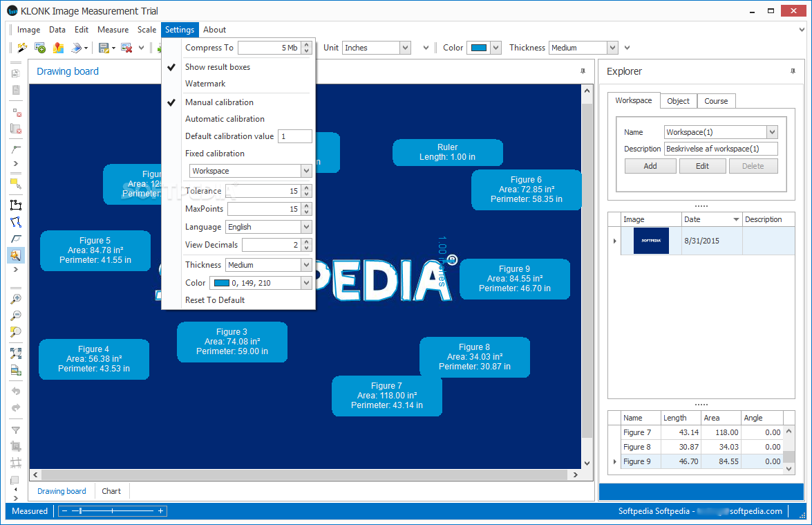Open the About menu
812x525 pixels.
click(x=214, y=30)
